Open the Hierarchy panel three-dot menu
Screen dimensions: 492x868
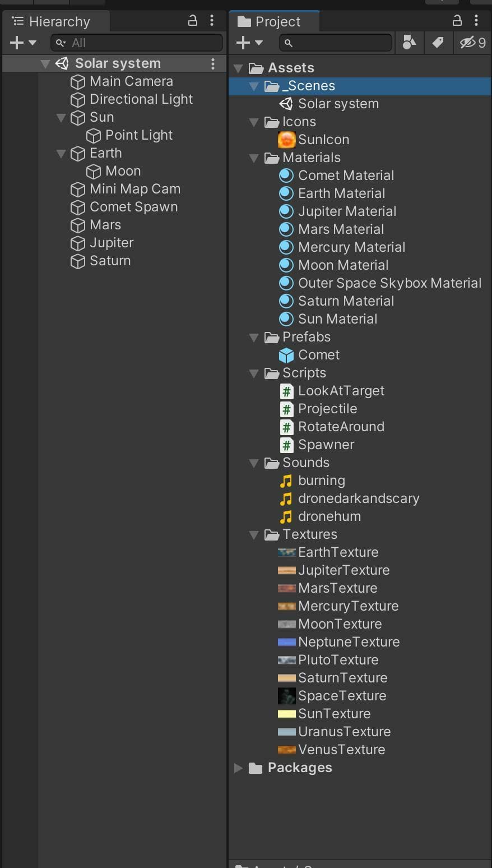212,21
